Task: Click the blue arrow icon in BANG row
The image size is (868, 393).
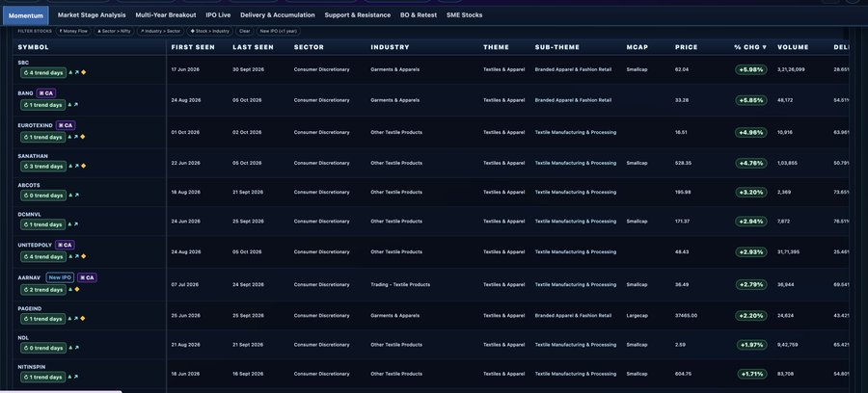Action: pyautogui.click(x=76, y=104)
